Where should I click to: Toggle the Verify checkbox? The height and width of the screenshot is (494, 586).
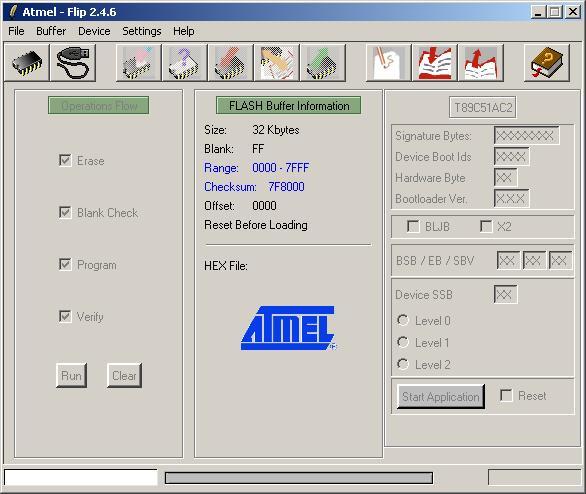click(65, 316)
